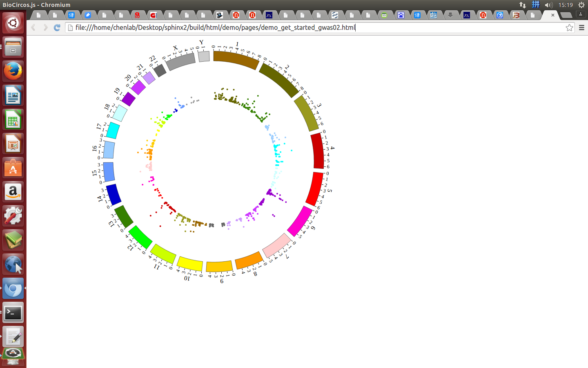588x368 pixels.
Task: Open Ubuntu Software Center from the launcher
Action: pos(13,168)
